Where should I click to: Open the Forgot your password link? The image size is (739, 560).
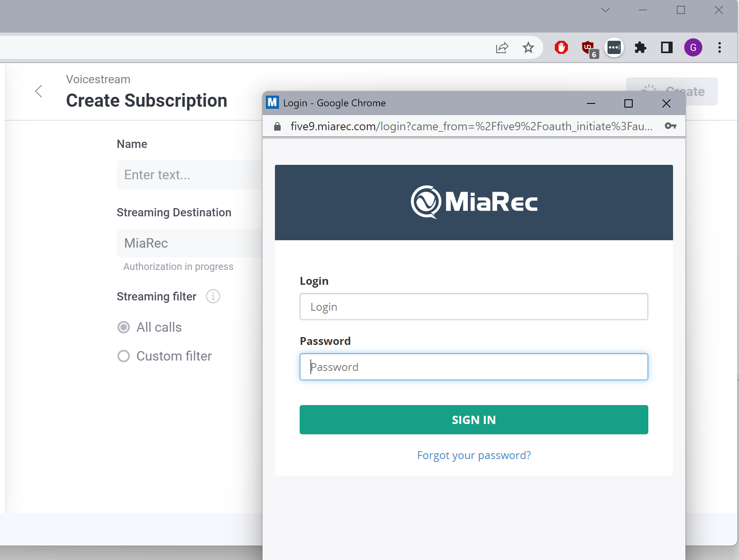point(474,455)
